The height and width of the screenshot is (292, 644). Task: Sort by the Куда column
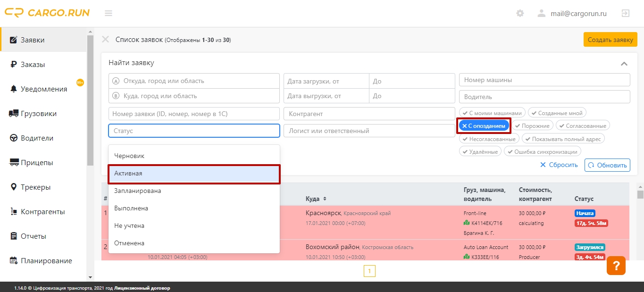pyautogui.click(x=316, y=199)
